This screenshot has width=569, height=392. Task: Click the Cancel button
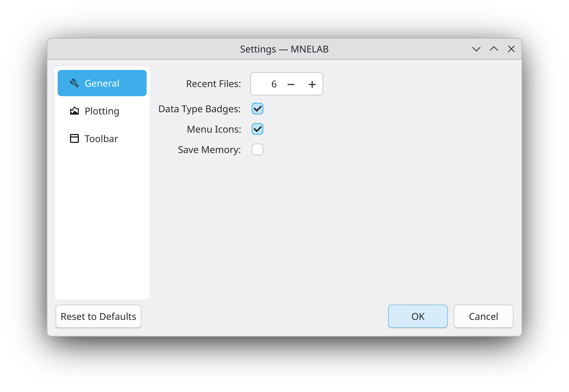[x=484, y=316]
